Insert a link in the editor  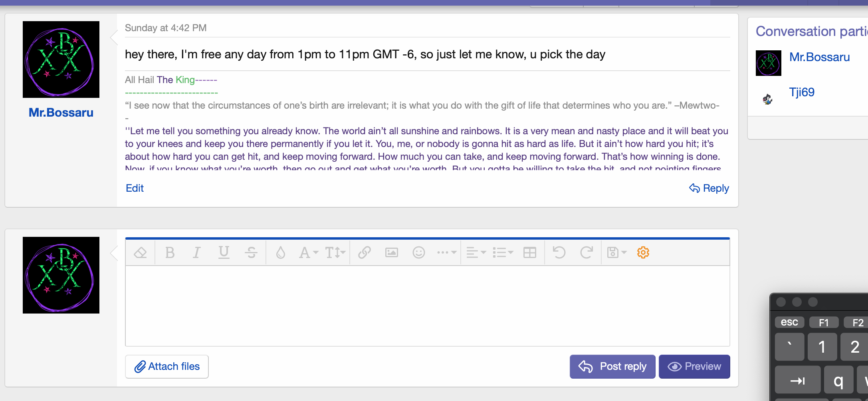pyautogui.click(x=364, y=252)
